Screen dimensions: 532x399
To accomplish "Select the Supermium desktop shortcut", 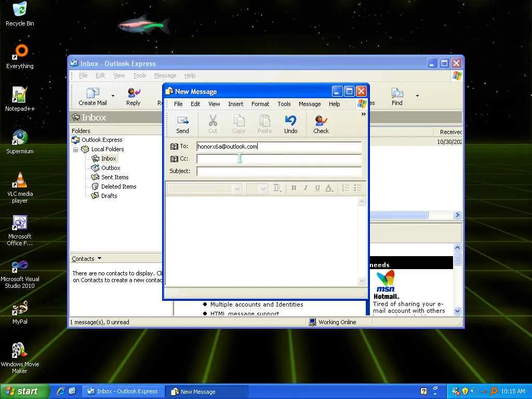I will [x=20, y=142].
